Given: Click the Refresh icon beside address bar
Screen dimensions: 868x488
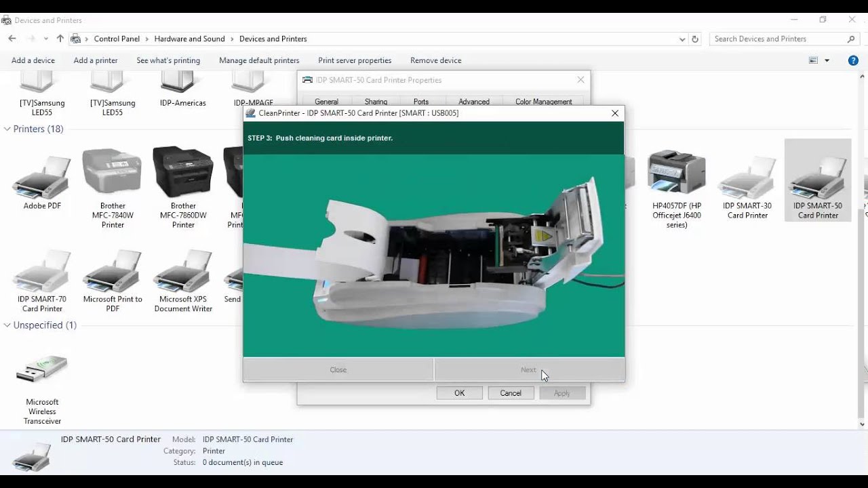Looking at the screenshot, I should click(x=694, y=39).
